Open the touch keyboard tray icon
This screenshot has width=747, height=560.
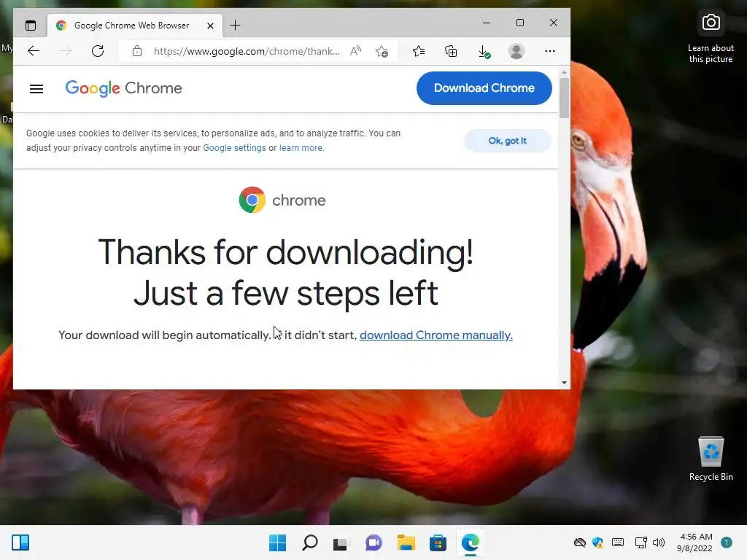tap(618, 542)
